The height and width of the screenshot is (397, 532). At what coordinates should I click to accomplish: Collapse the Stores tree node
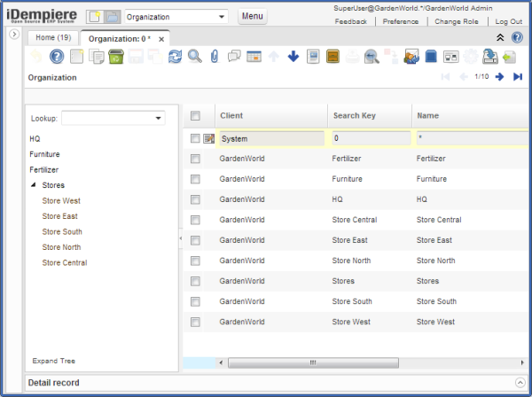point(34,185)
